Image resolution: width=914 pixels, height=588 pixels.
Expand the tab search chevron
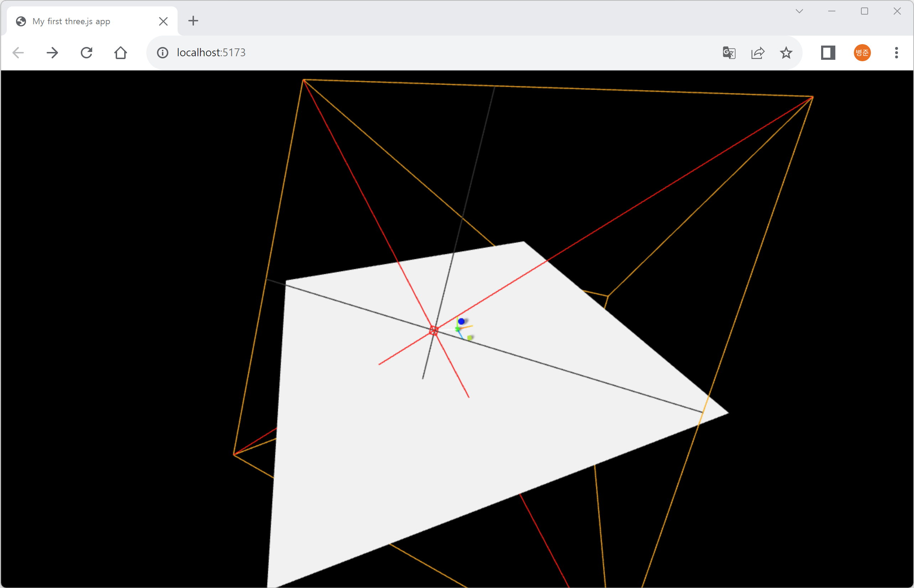coord(799,11)
